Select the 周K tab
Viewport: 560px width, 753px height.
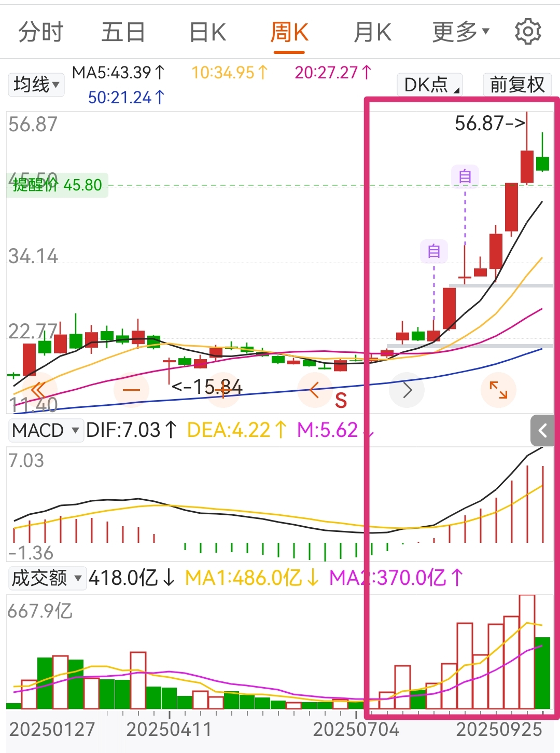click(289, 32)
